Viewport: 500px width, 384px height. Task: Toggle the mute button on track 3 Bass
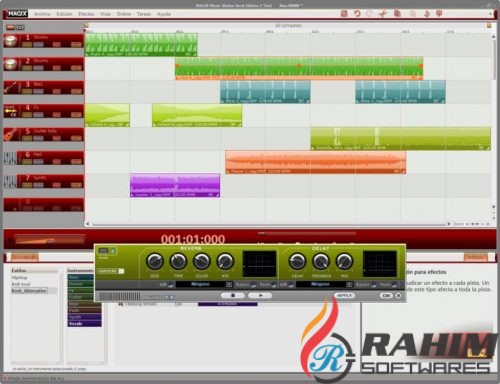tap(38, 91)
